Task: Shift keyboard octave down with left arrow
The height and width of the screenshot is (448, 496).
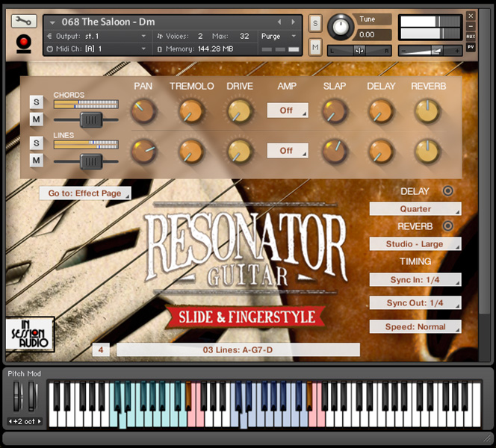Action: click(x=10, y=421)
